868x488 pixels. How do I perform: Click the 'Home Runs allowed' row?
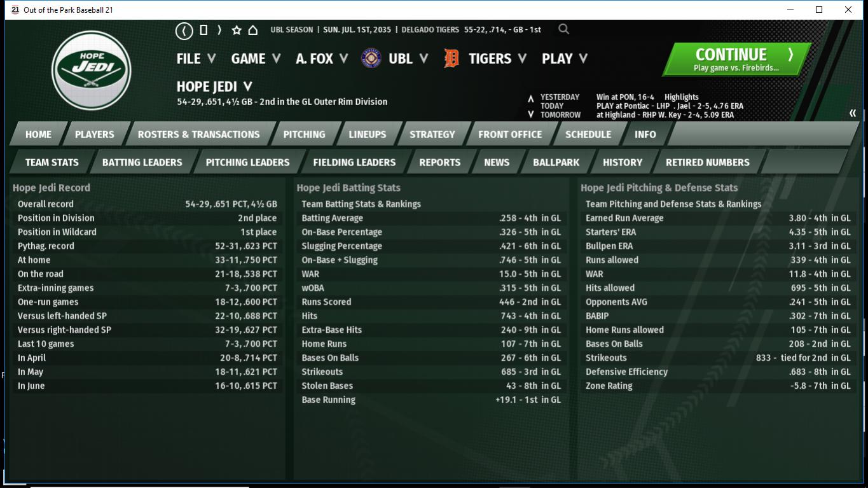[x=718, y=330]
